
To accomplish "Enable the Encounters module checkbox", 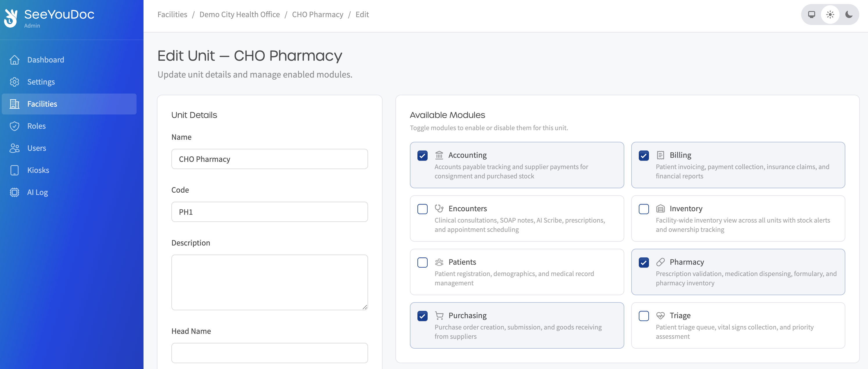I will coord(422,209).
